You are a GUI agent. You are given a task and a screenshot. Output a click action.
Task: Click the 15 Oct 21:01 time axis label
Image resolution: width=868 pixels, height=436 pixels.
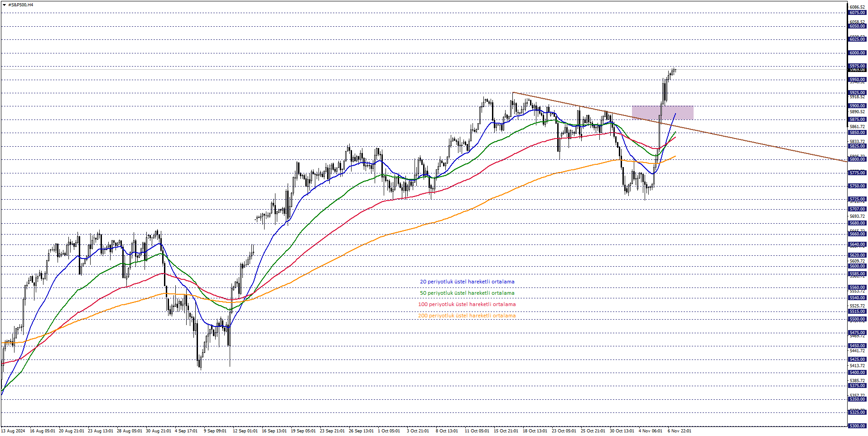(x=506, y=431)
